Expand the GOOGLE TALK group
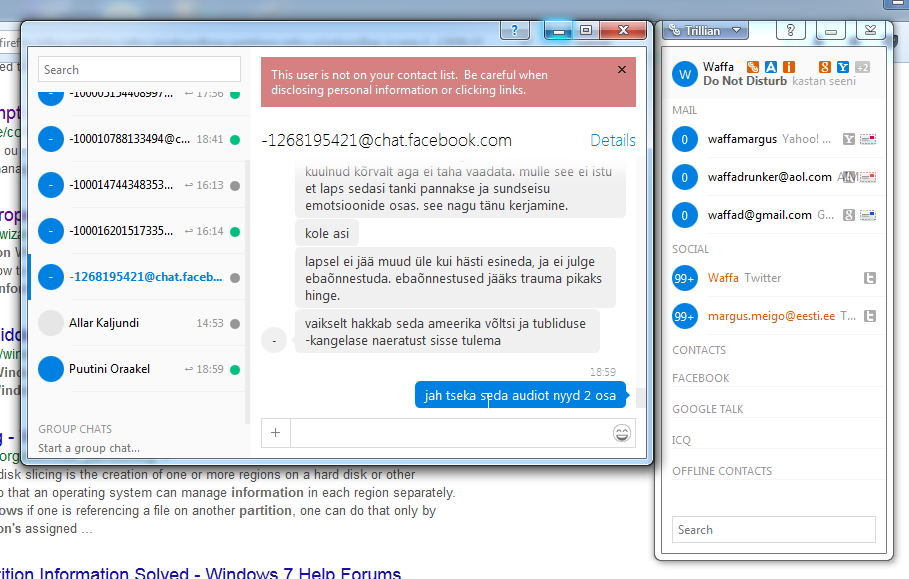909x579 pixels. click(x=707, y=409)
